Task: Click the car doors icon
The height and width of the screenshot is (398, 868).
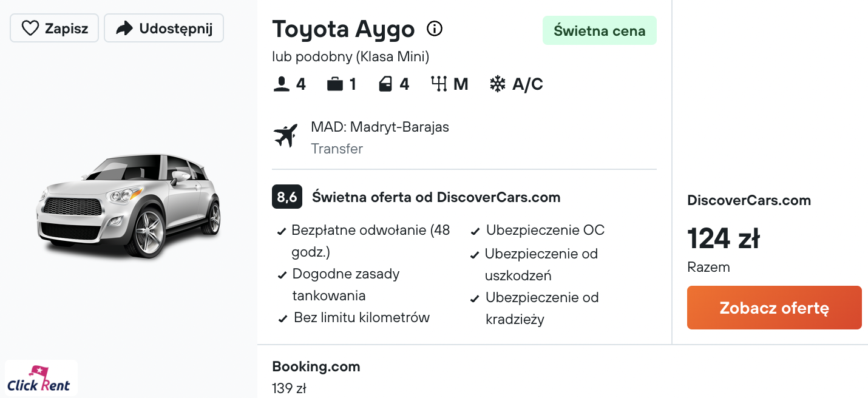Action: tap(385, 84)
